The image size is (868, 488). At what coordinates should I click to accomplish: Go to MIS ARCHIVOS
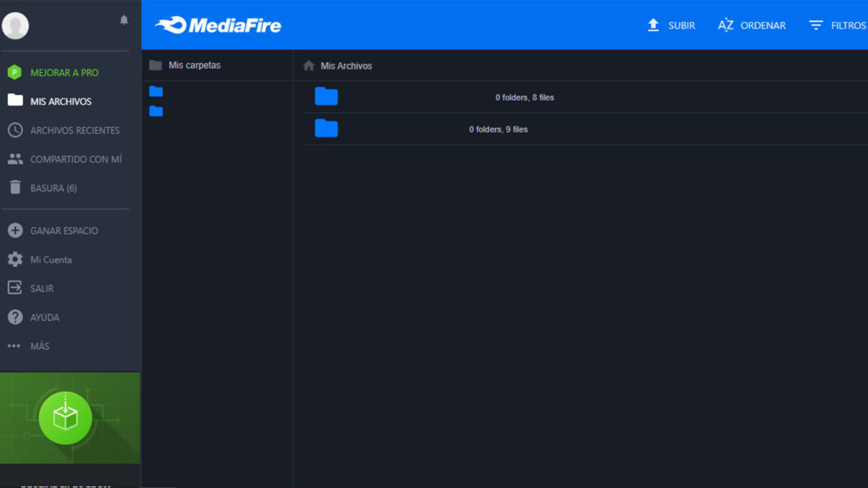(61, 101)
